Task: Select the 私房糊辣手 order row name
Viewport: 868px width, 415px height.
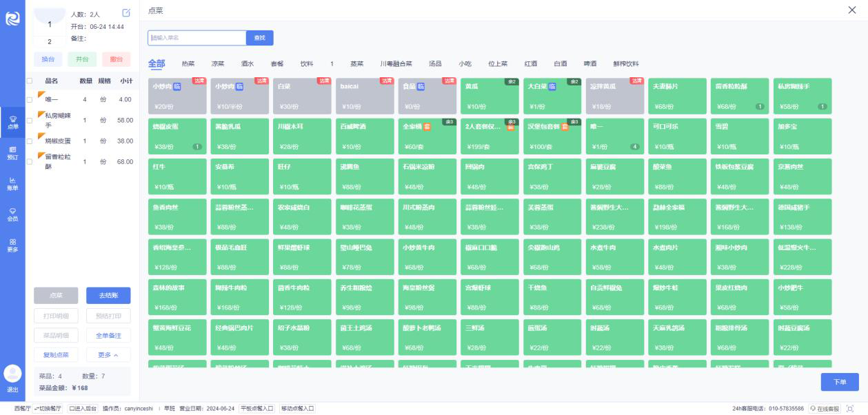Action: 58,121
